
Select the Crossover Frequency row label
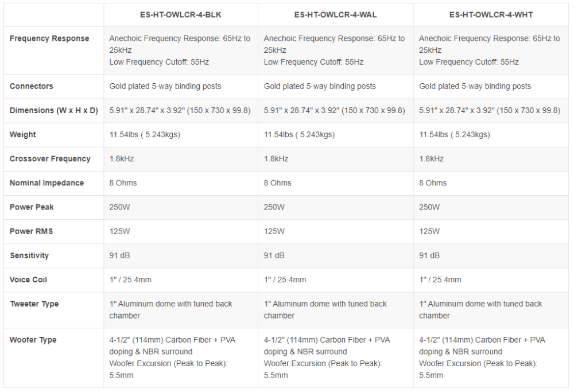(50, 159)
